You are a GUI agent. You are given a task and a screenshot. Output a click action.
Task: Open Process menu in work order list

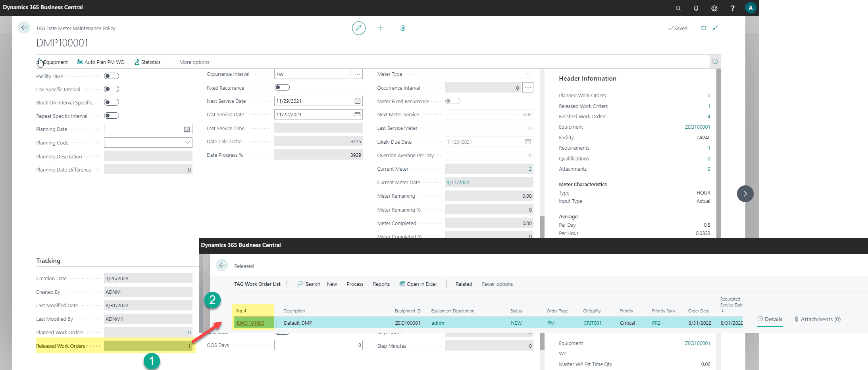tap(355, 284)
